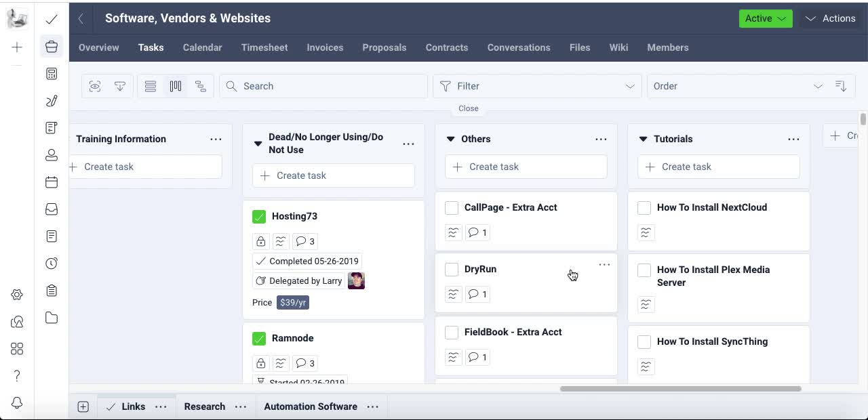Viewport: 868px width, 420px height.
Task: Click the $39/yr price tag
Action: [293, 303]
